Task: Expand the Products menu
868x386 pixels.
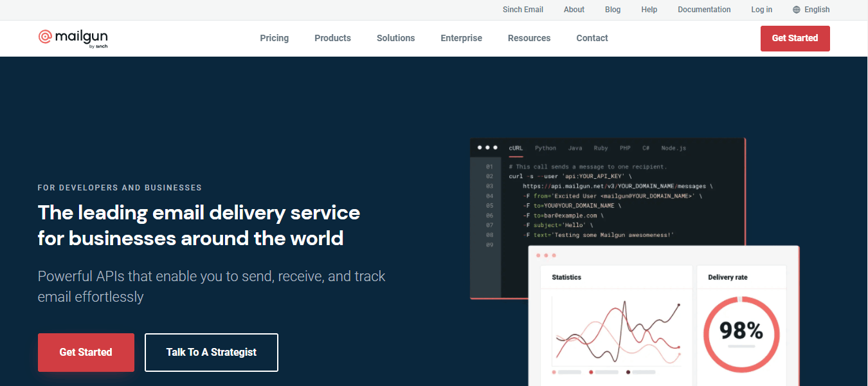Action: tap(332, 38)
